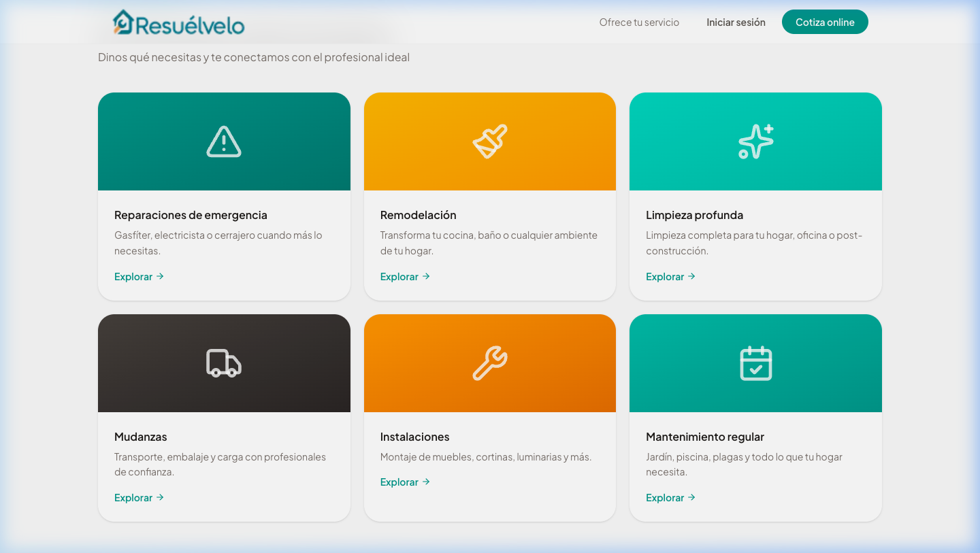This screenshot has width=980, height=553.
Task: Click the arrow next to Explorar under Mudanzas
Action: click(x=160, y=497)
